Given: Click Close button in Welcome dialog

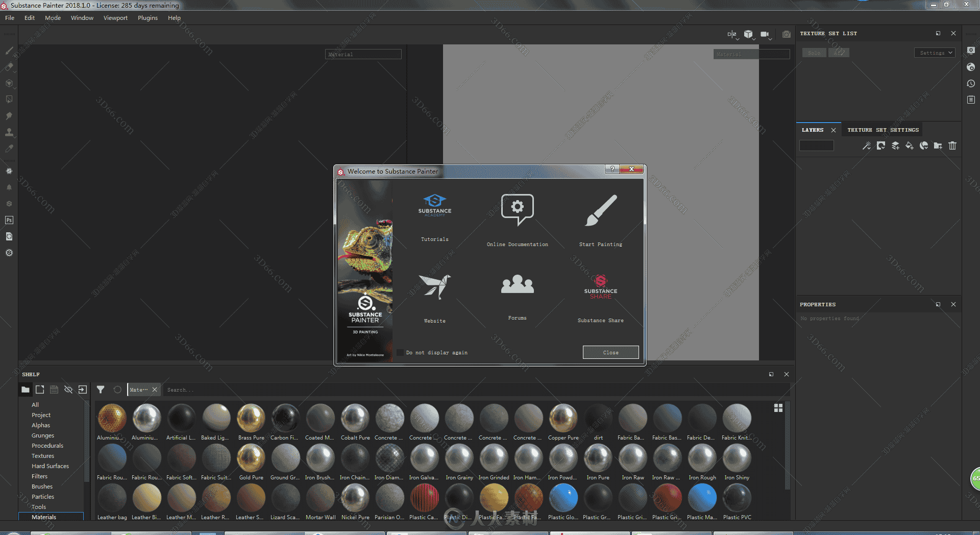Looking at the screenshot, I should click(611, 352).
